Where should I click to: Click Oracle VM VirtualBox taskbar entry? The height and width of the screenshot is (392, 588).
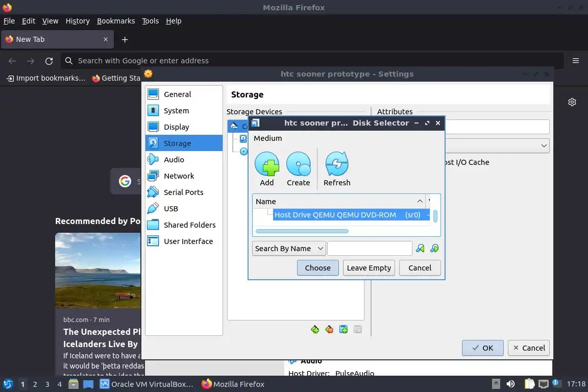146,384
